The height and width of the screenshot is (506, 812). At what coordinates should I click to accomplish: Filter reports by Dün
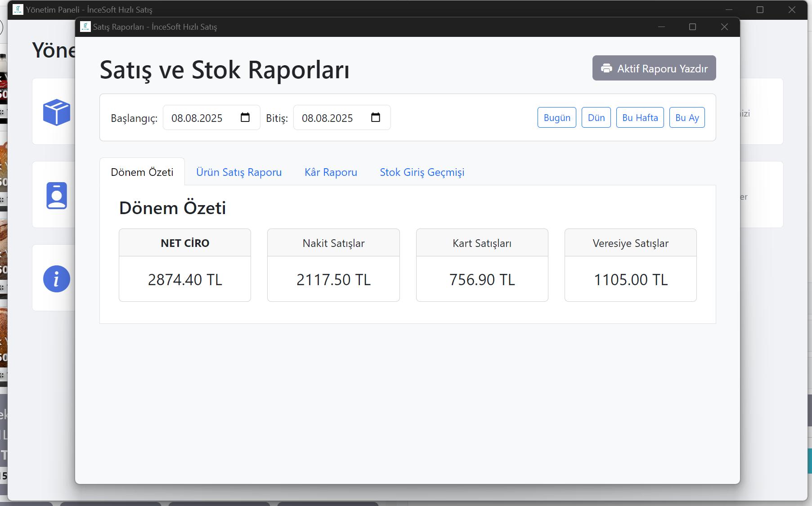596,118
